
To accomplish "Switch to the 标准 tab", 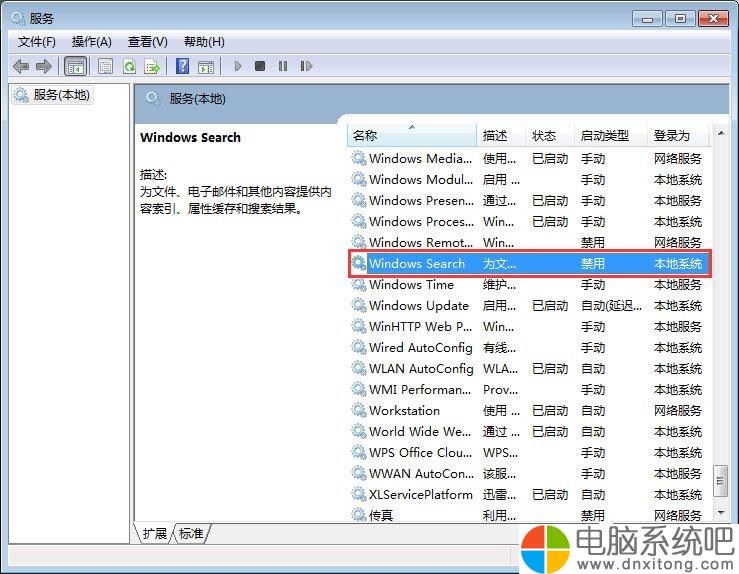I will [x=191, y=533].
